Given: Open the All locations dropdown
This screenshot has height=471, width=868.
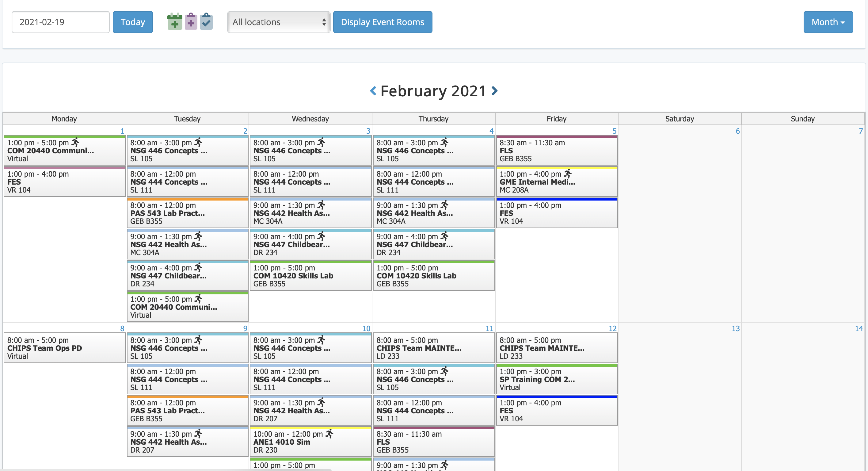Looking at the screenshot, I should pyautogui.click(x=279, y=22).
